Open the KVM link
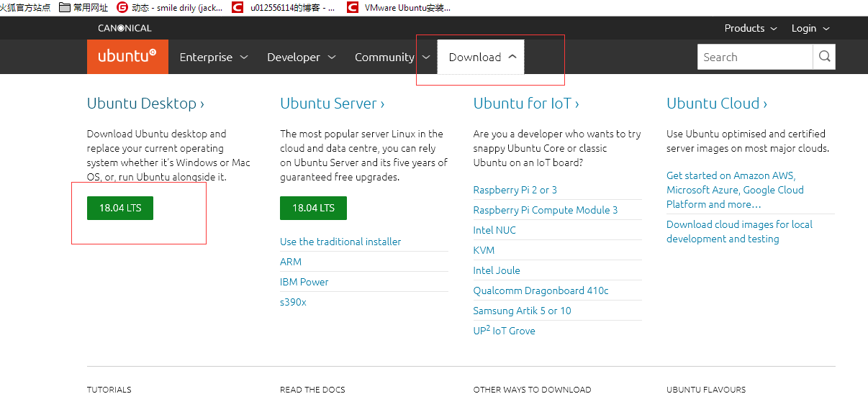868x394 pixels. click(x=484, y=250)
